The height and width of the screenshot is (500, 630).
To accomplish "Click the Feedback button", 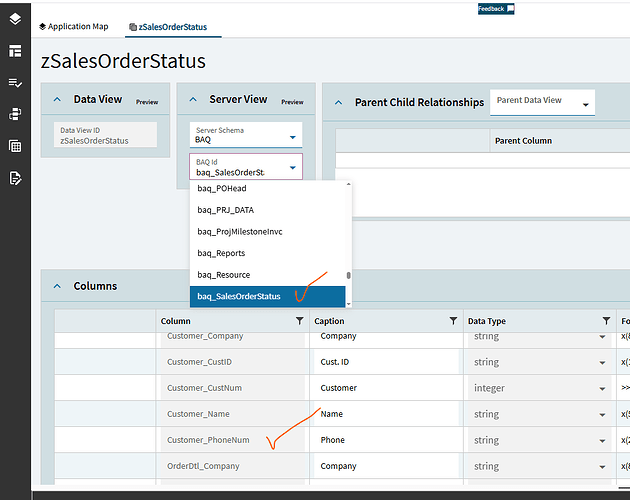I will [x=495, y=9].
